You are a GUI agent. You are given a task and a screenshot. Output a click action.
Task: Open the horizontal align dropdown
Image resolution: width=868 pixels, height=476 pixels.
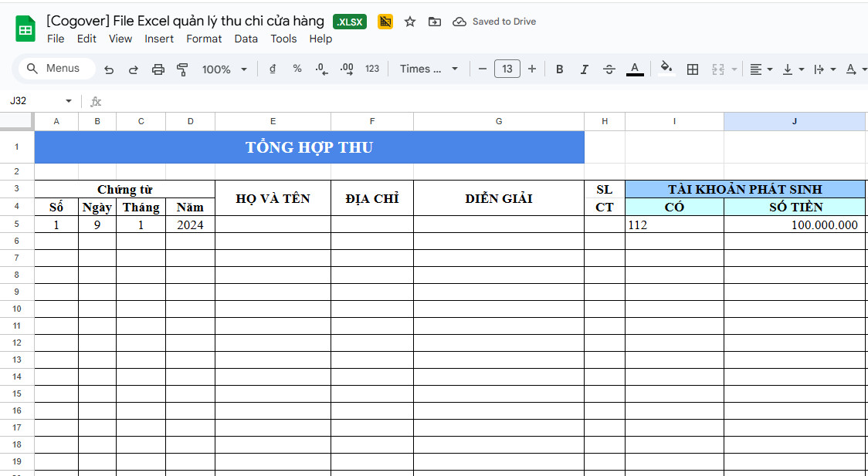pyautogui.click(x=761, y=69)
